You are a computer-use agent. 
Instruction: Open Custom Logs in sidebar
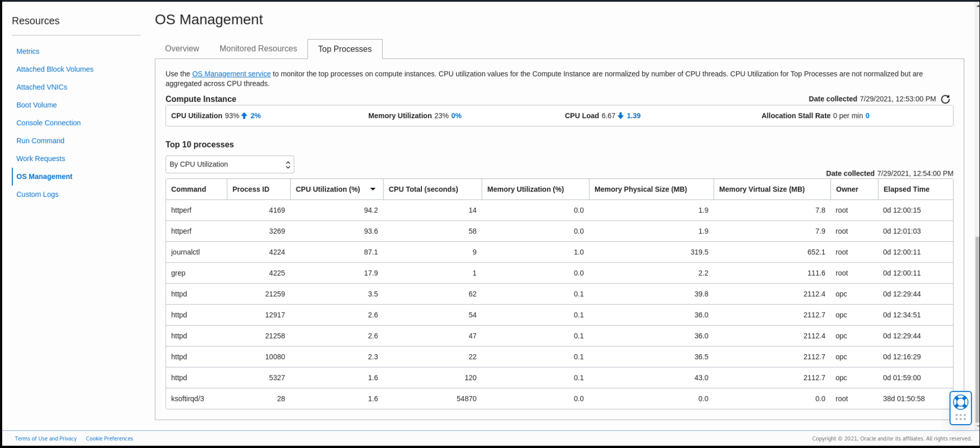coord(37,195)
